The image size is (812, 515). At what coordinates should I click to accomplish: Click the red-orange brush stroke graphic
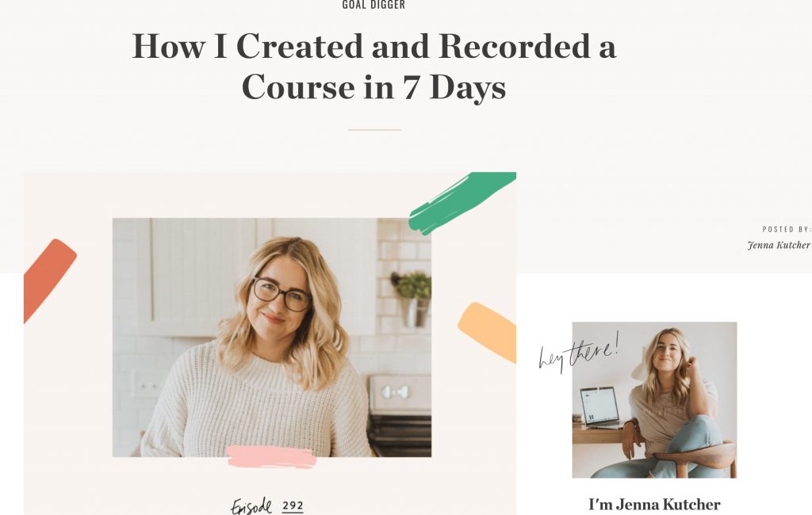click(x=50, y=280)
